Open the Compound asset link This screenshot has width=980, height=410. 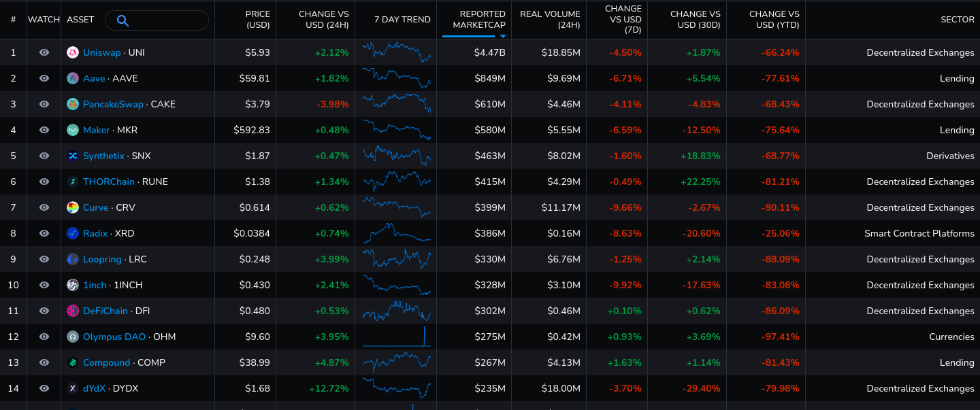[107, 362]
